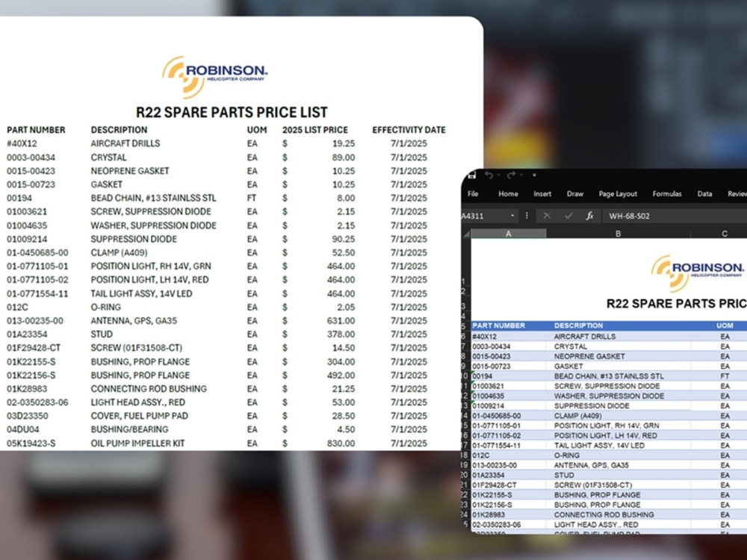
Task: Select the 01003621 cell in the Excel sheet
Action: [x=508, y=386]
